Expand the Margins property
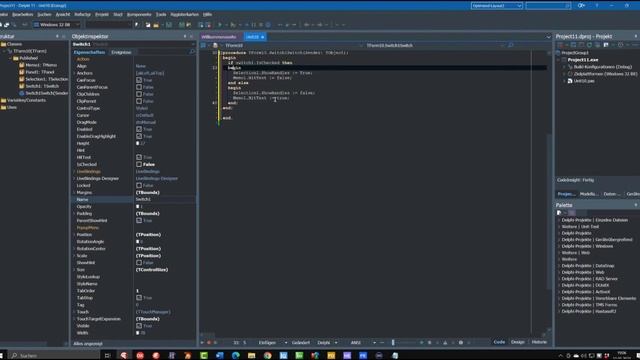640x360 pixels. pyautogui.click(x=74, y=193)
